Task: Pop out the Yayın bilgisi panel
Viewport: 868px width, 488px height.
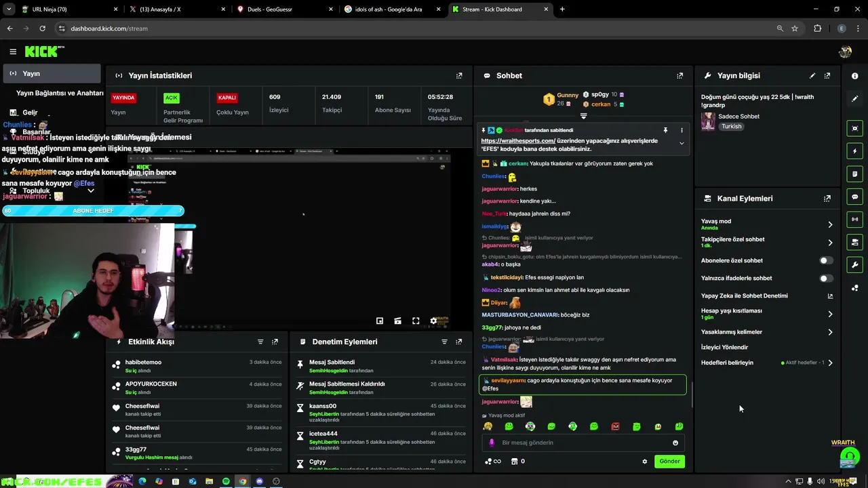Action: (827, 76)
